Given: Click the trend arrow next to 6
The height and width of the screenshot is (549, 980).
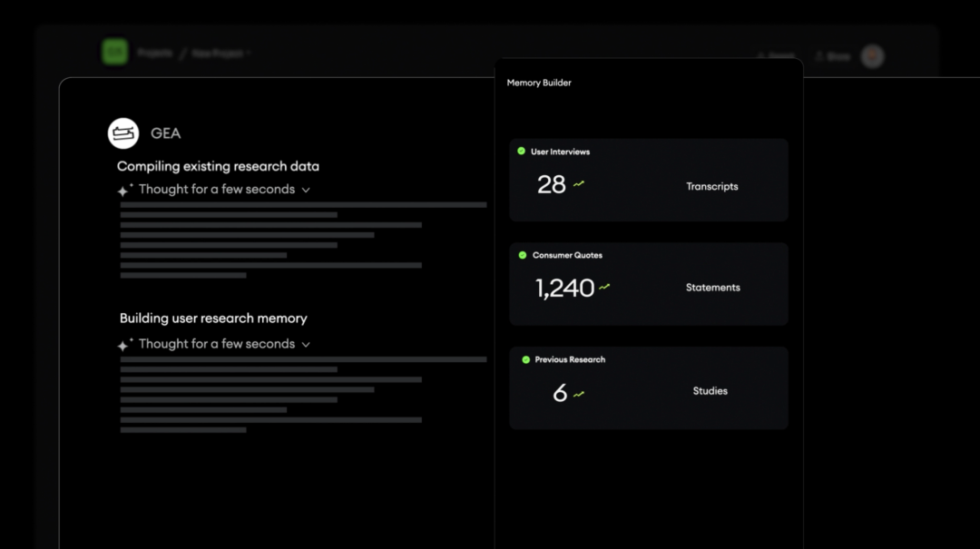Looking at the screenshot, I should (579, 394).
